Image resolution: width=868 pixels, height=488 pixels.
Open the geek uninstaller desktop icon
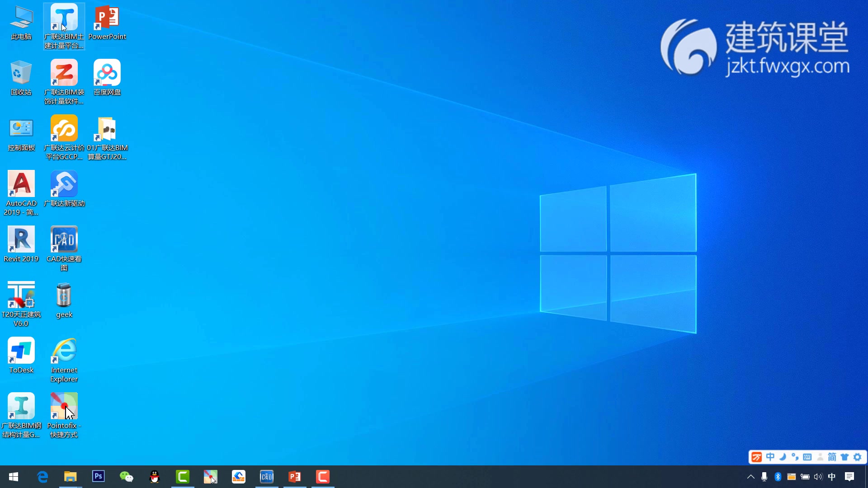tap(64, 296)
